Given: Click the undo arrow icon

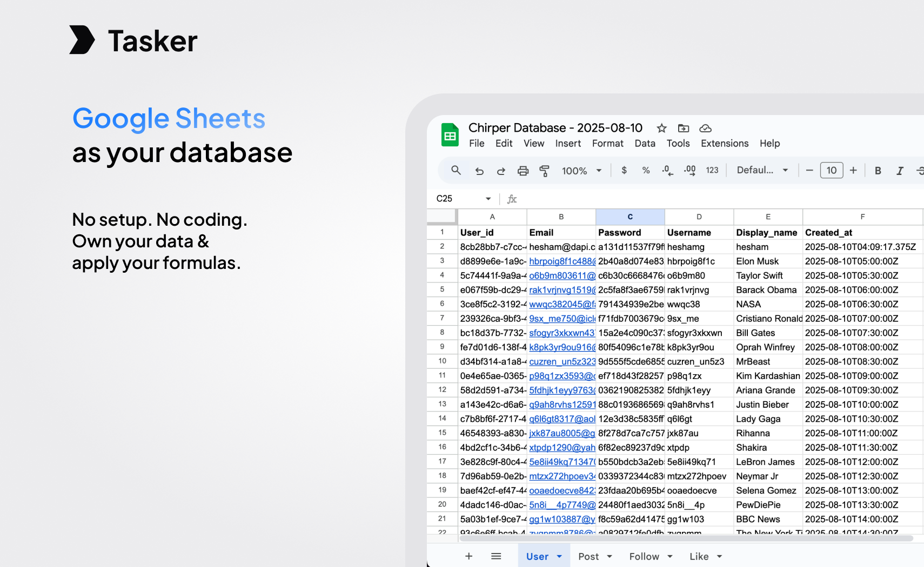Looking at the screenshot, I should (479, 171).
